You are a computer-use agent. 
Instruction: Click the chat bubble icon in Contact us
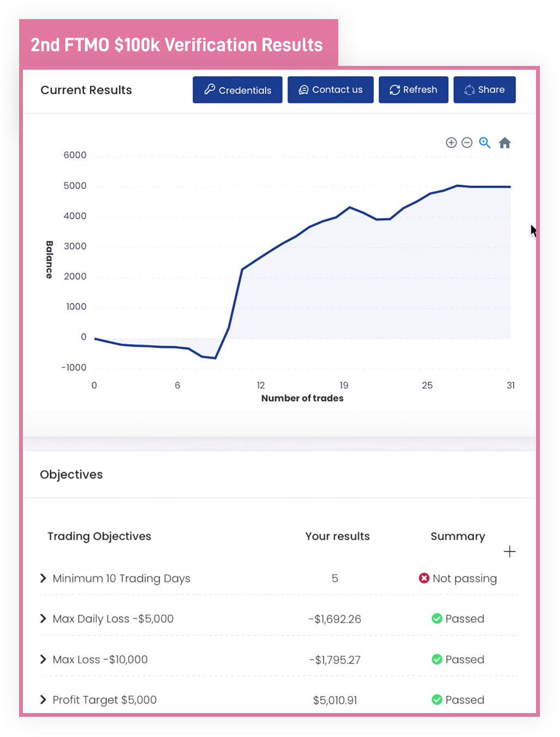pyautogui.click(x=303, y=90)
